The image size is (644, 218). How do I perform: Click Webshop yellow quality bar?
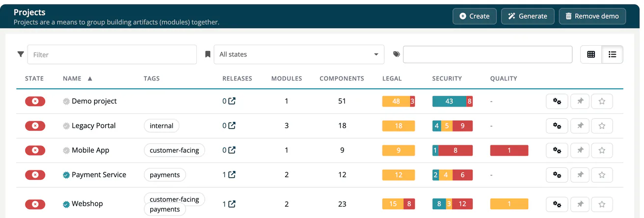point(509,204)
